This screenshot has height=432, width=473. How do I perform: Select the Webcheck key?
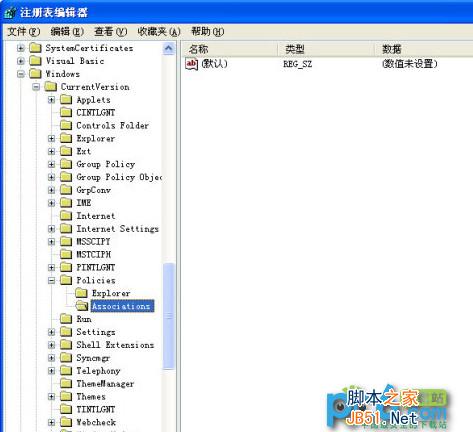click(x=96, y=422)
